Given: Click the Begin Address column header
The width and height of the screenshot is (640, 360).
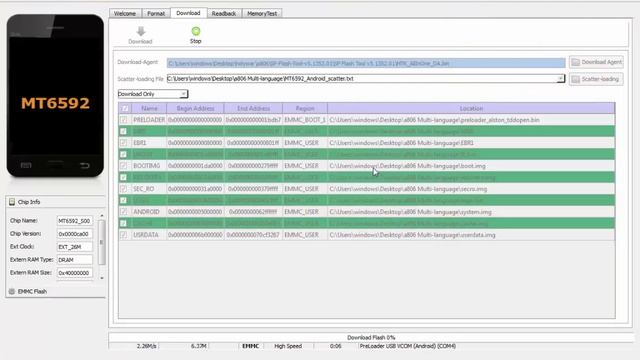Looking at the screenshot, I should click(195, 109).
